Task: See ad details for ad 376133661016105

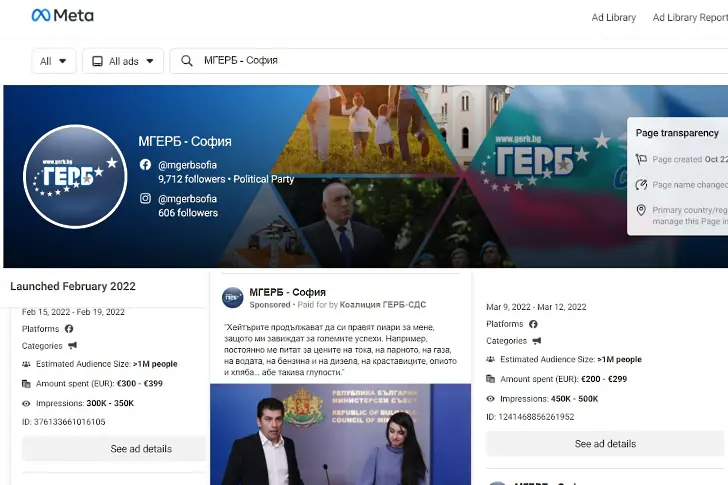Action: pos(114,449)
